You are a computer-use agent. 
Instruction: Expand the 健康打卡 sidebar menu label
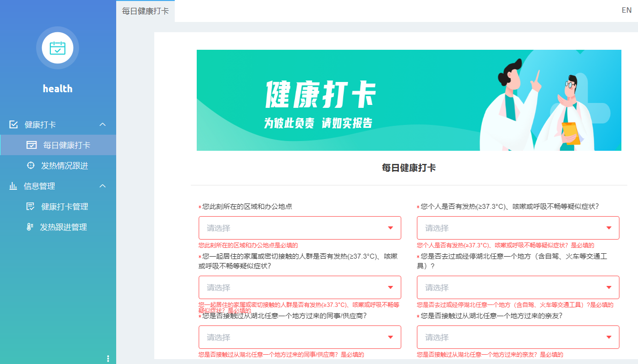tap(40, 124)
